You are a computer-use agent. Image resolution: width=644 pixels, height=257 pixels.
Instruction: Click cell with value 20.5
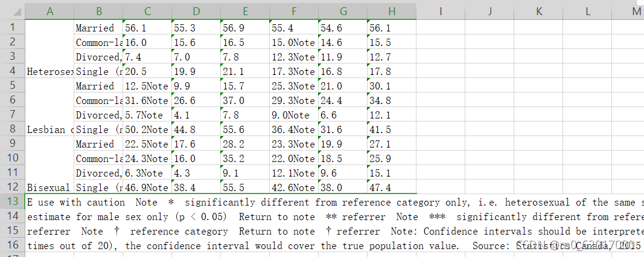147,71
